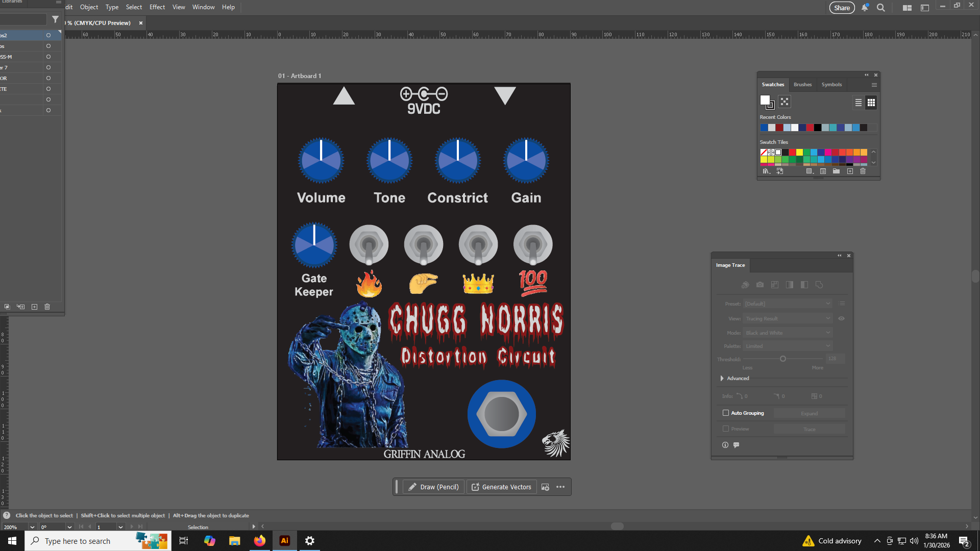
Task: Open the Effect menu
Action: (x=157, y=7)
